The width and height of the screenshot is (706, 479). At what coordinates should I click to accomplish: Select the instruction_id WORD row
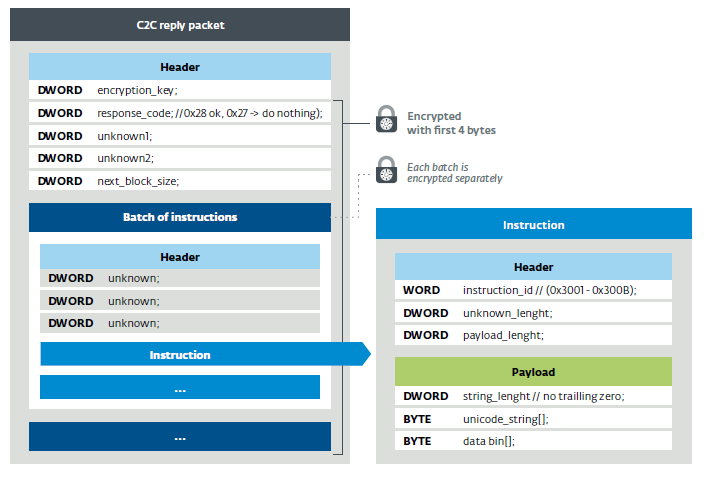(x=533, y=290)
